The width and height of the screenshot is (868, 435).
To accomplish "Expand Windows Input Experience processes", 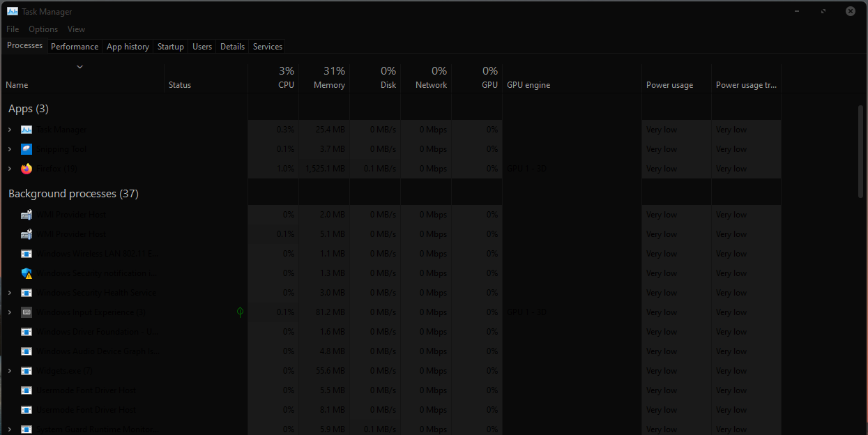I will pyautogui.click(x=9, y=312).
